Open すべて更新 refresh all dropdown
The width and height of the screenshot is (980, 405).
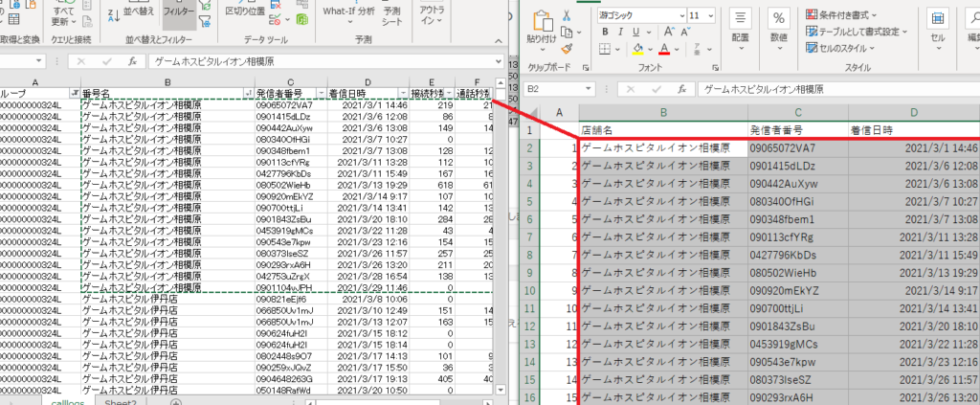click(64, 16)
